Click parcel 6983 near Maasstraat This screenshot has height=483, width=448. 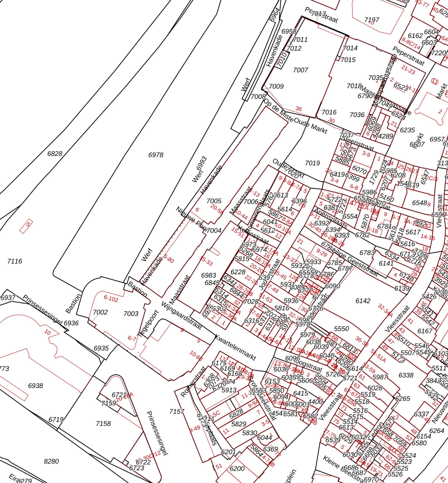click(x=209, y=275)
